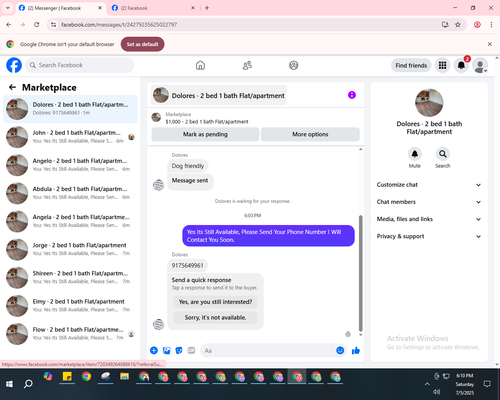500x400 pixels.
Task: Open Eimy's conversation in the list
Action: pyautogui.click(x=70, y=306)
